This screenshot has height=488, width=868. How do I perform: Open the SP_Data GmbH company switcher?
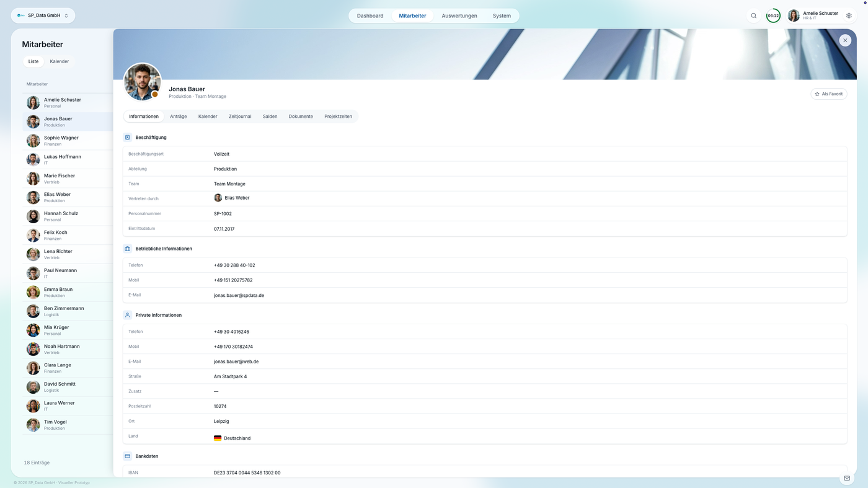click(43, 16)
